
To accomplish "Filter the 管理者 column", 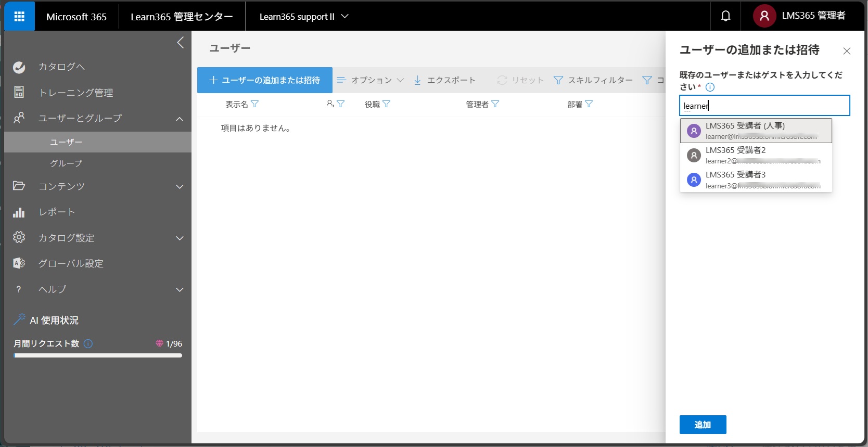I will [495, 104].
